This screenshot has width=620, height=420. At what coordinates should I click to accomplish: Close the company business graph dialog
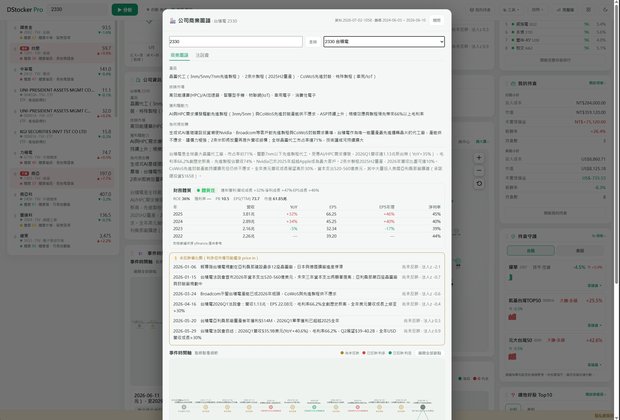point(436,20)
